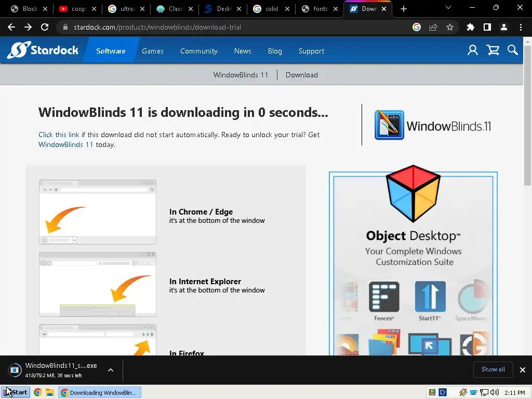
Task: Close the downloads bar
Action: [x=523, y=370]
